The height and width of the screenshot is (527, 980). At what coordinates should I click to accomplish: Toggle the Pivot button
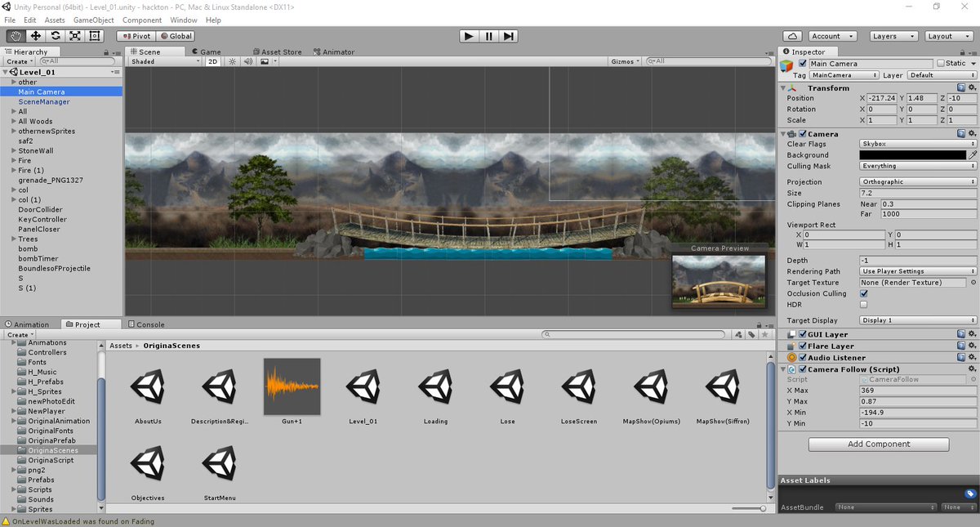pyautogui.click(x=136, y=36)
